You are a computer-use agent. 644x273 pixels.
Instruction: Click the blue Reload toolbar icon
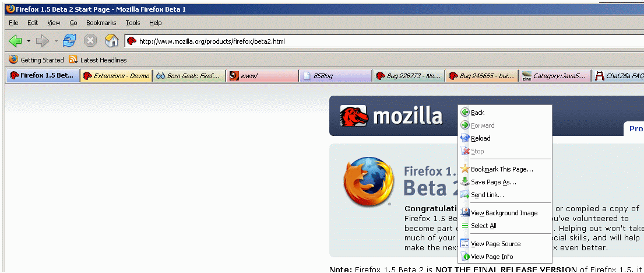[x=69, y=41]
